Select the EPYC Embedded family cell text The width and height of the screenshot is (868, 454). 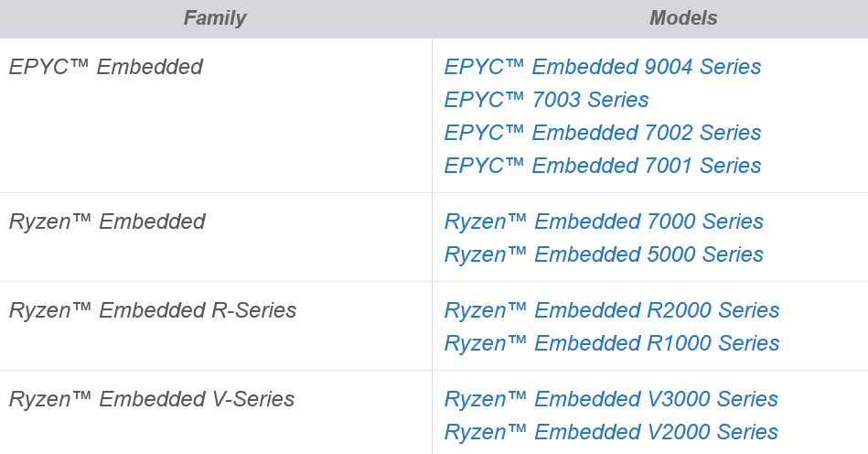pos(106,67)
